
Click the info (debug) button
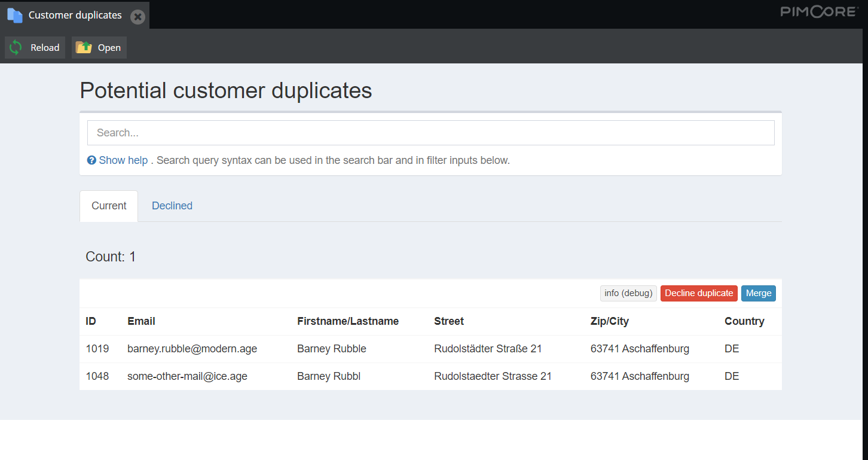point(628,293)
